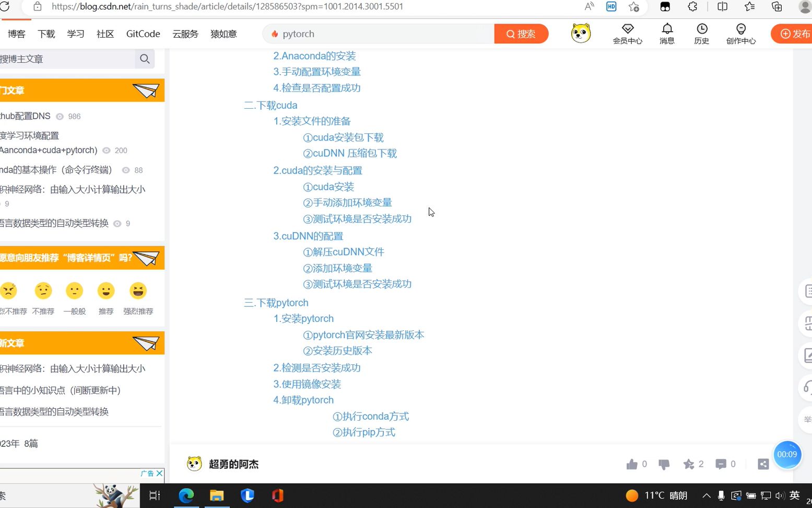Jump to ②cuDNN 压缩包下载
Screen dimensions: 812x508
[x=350, y=153]
